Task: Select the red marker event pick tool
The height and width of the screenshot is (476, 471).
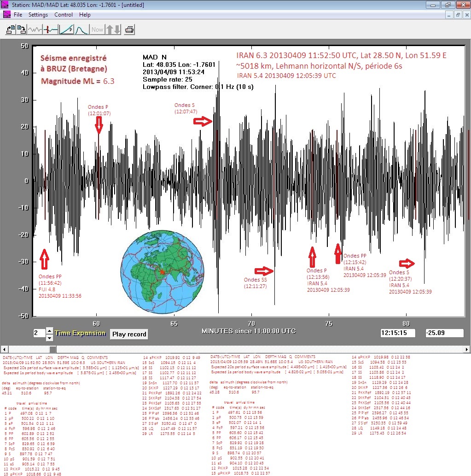Action: point(51,29)
